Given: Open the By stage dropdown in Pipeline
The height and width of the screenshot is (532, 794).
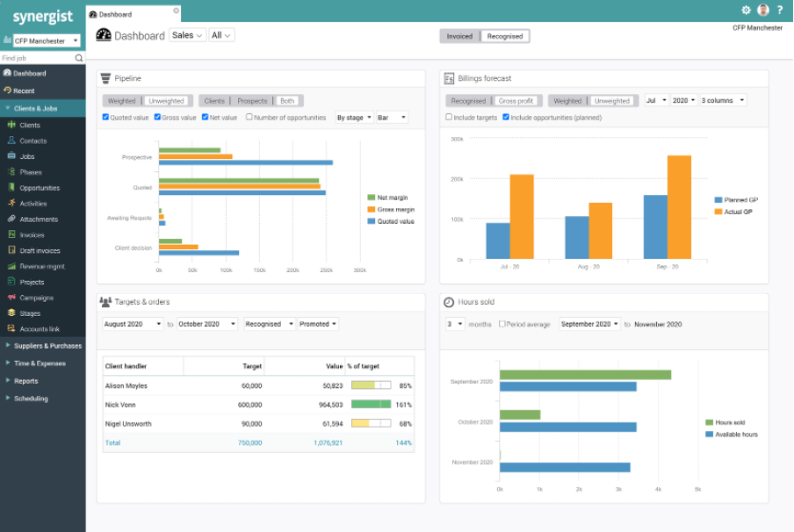Looking at the screenshot, I should tap(354, 117).
